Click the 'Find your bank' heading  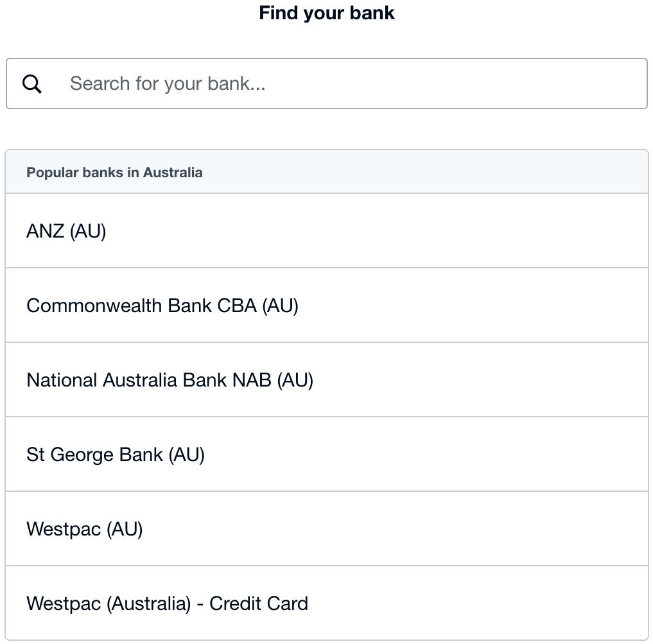(x=326, y=13)
